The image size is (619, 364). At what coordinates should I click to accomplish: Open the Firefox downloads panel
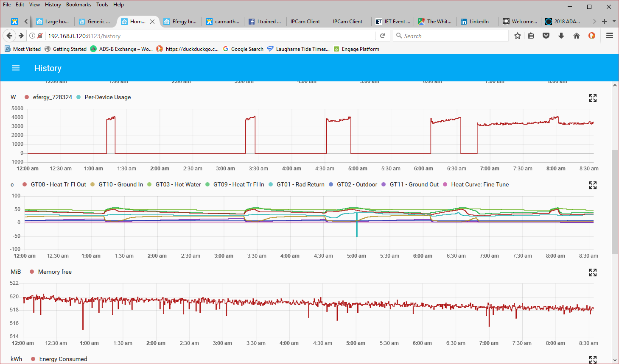561,36
